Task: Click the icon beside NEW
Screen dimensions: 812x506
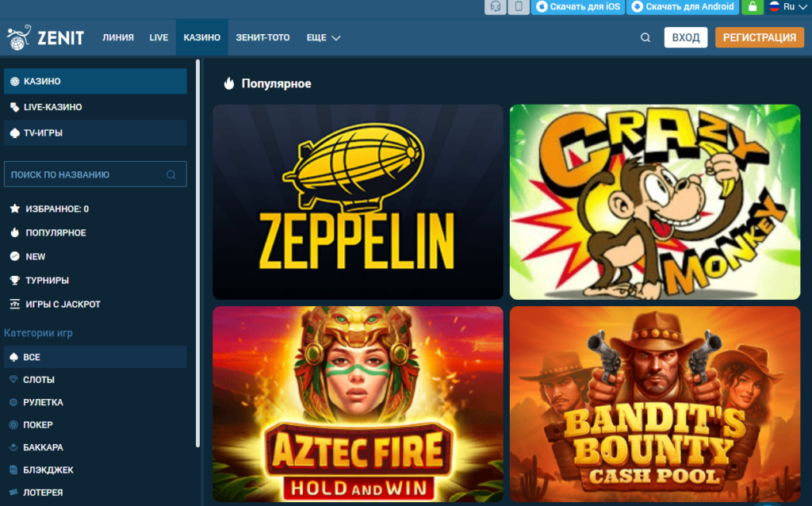Action: pos(14,256)
